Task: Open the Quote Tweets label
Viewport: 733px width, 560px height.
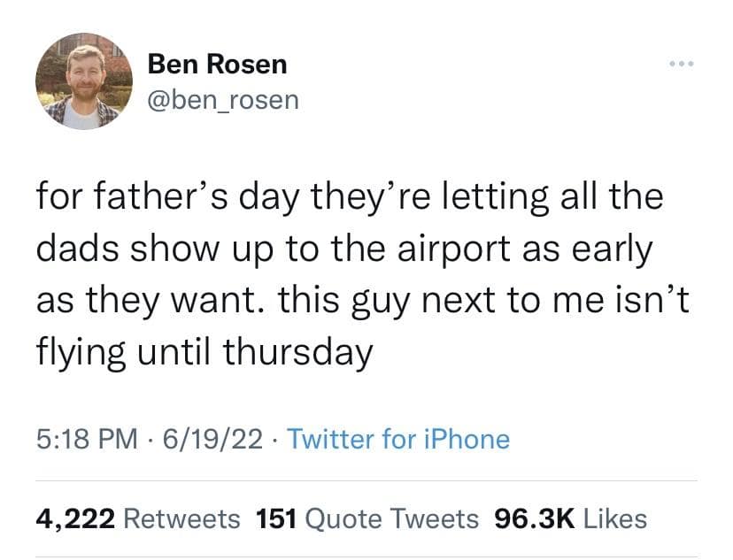Action: pyautogui.click(x=392, y=518)
